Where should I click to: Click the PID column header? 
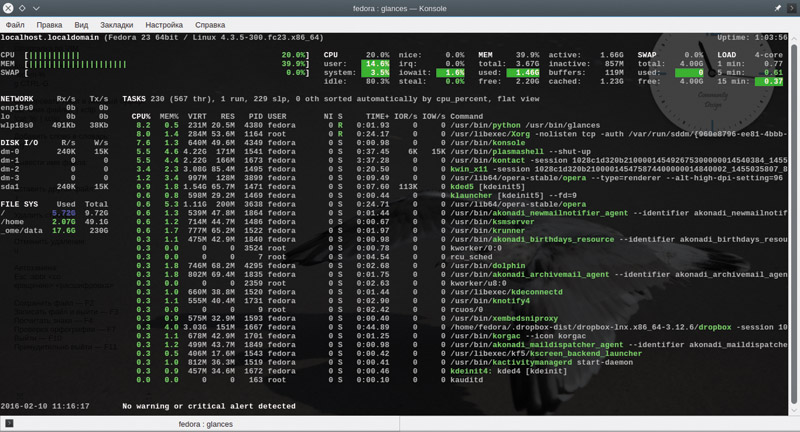coord(256,116)
